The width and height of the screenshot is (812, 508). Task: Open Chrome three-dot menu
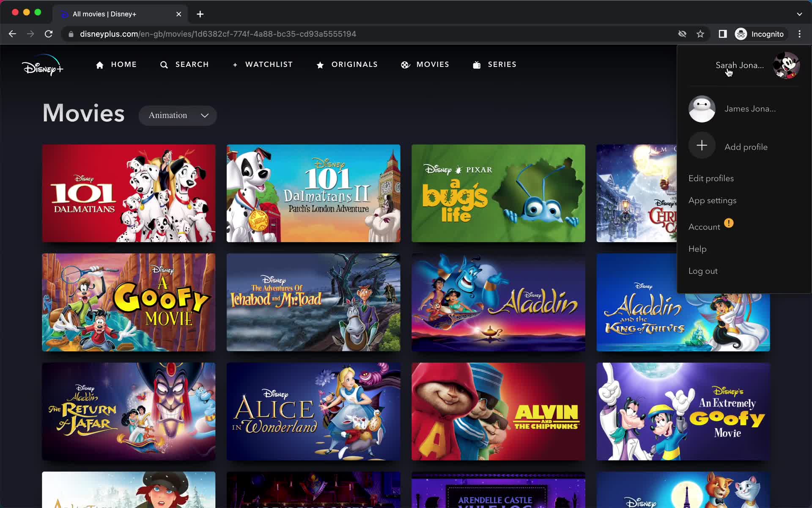click(x=799, y=34)
